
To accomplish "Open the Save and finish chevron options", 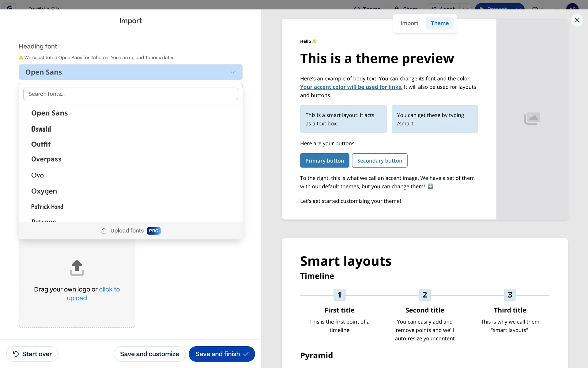I will click(246, 354).
